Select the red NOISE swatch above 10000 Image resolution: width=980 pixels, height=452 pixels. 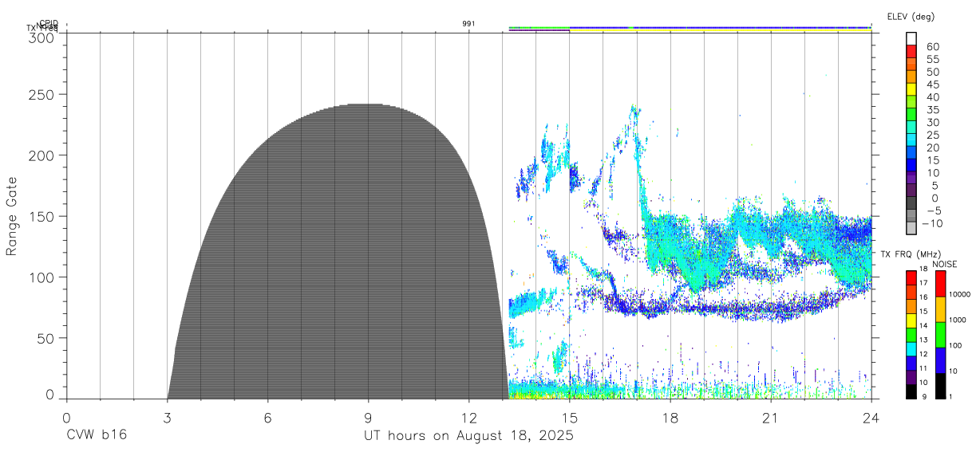click(x=940, y=282)
